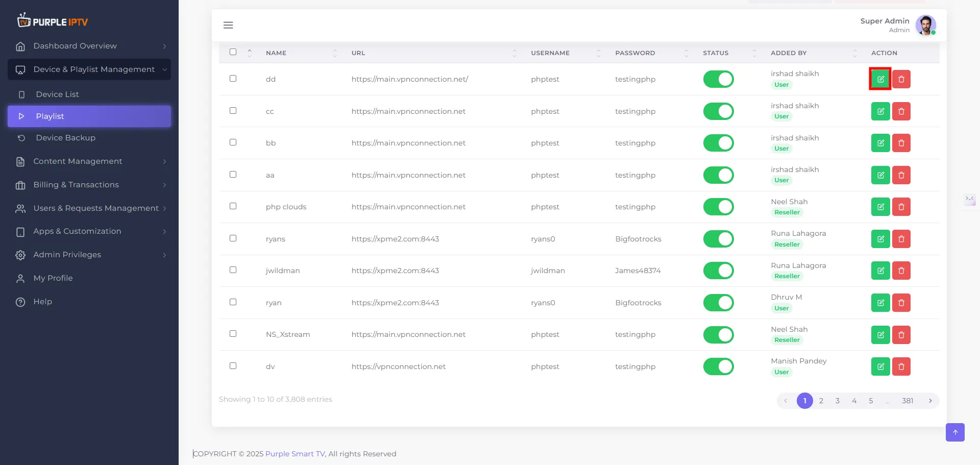Edit the 'ryans' playlist entry

click(x=880, y=239)
